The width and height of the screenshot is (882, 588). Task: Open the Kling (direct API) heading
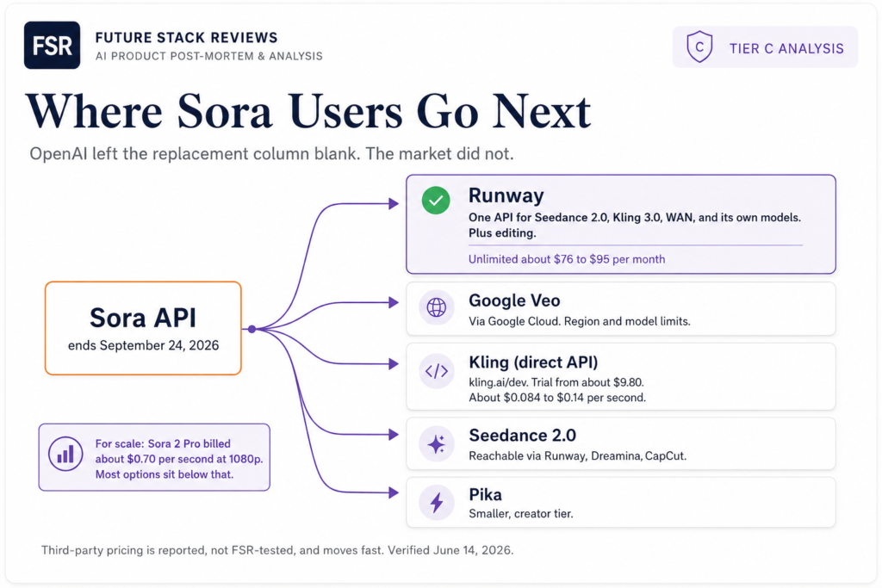pyautogui.click(x=533, y=362)
